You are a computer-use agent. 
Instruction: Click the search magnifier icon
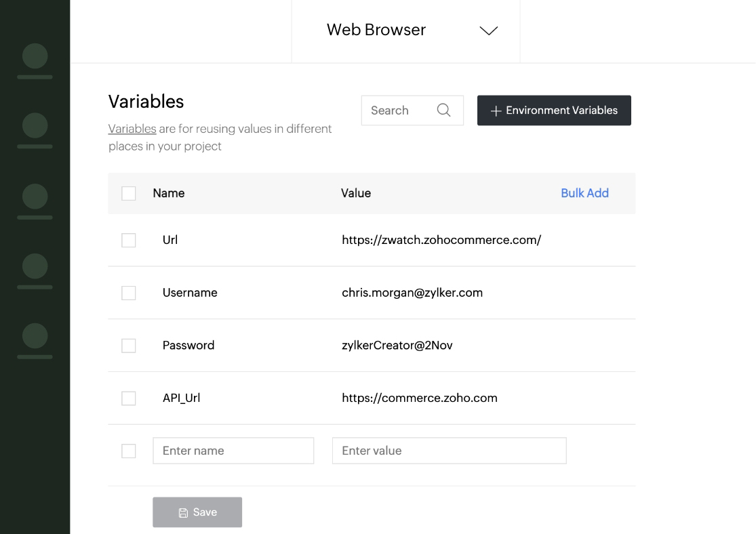[444, 110]
